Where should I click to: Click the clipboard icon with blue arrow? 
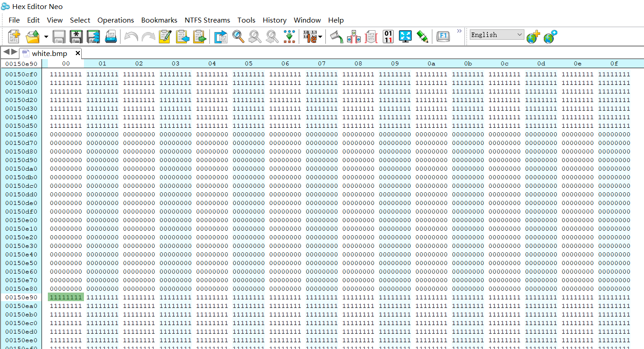click(x=182, y=36)
